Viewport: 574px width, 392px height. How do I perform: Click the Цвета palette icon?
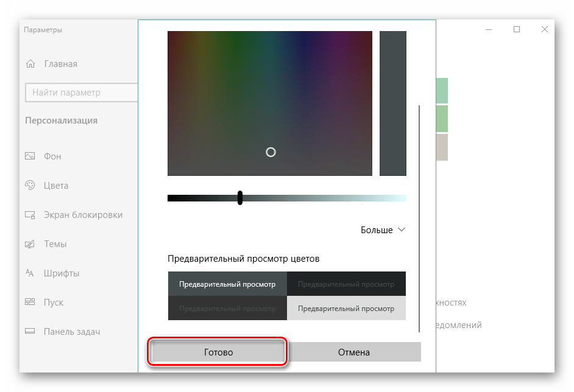[30, 186]
